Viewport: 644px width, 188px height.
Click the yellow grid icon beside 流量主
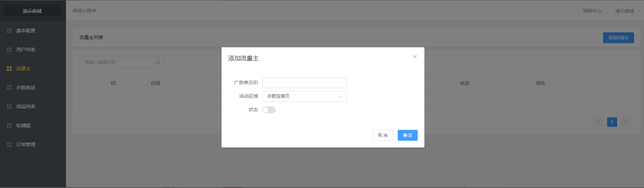[x=9, y=69]
